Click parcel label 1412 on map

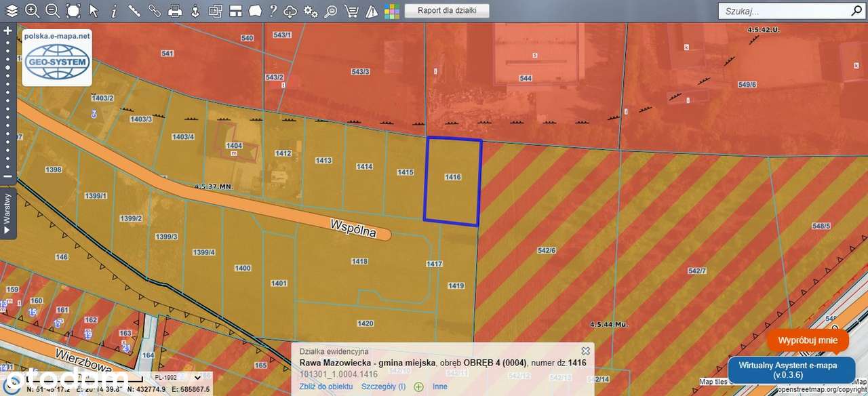click(283, 153)
